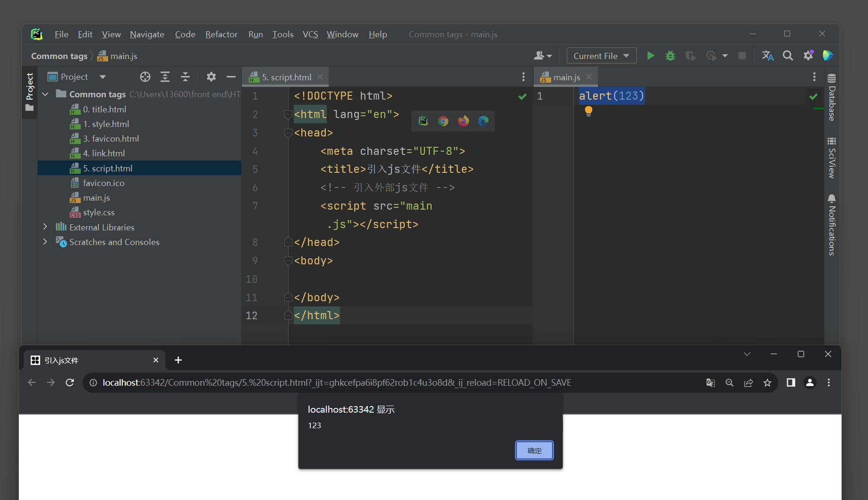Open the Refactor menu
868x500 pixels.
pyautogui.click(x=221, y=34)
